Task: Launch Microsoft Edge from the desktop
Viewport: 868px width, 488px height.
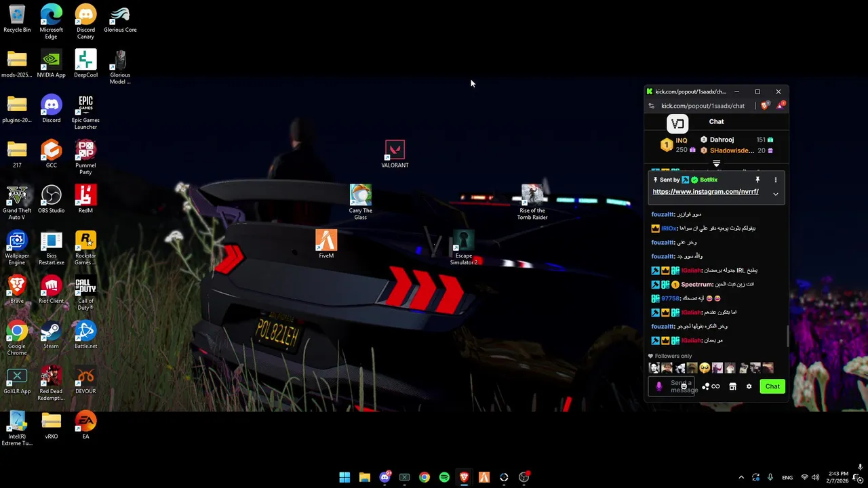Action: click(x=51, y=22)
